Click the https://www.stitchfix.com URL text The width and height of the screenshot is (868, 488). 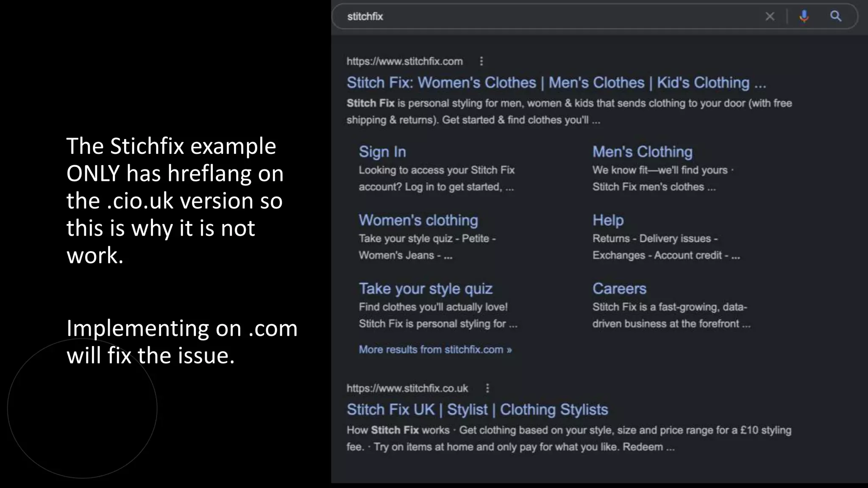[405, 61]
